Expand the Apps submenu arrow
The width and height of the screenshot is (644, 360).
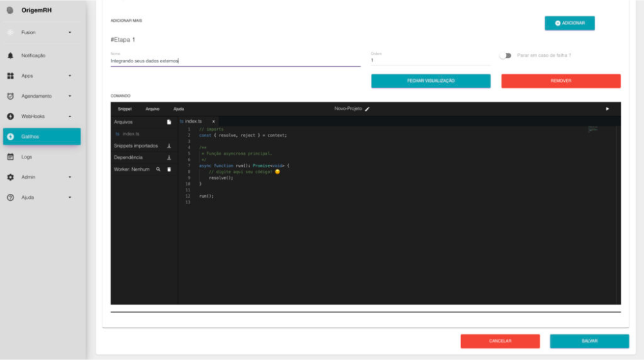coord(70,76)
